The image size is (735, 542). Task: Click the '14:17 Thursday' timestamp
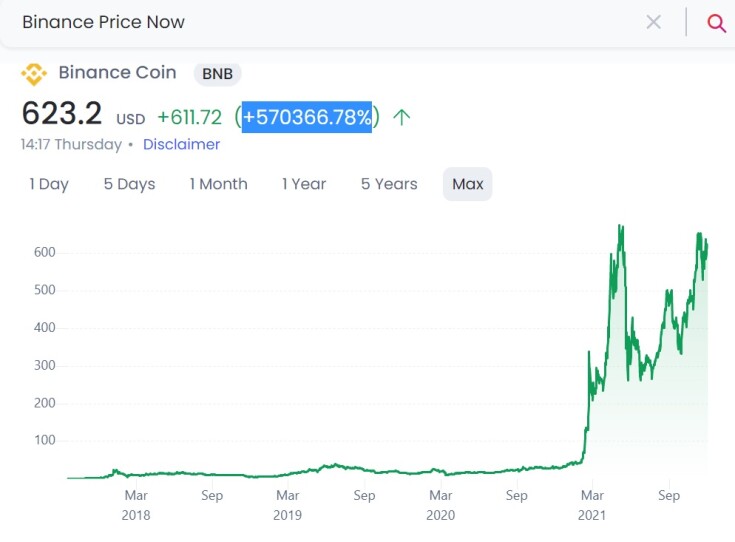(71, 144)
